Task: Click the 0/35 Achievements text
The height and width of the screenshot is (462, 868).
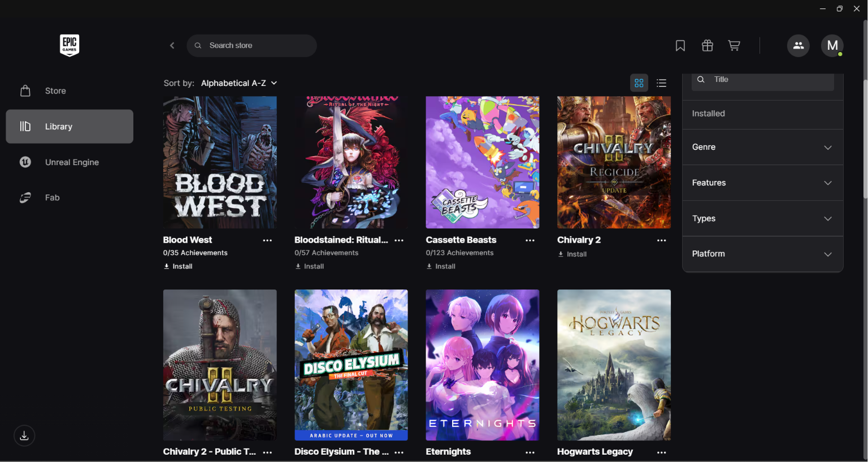Action: click(x=196, y=253)
